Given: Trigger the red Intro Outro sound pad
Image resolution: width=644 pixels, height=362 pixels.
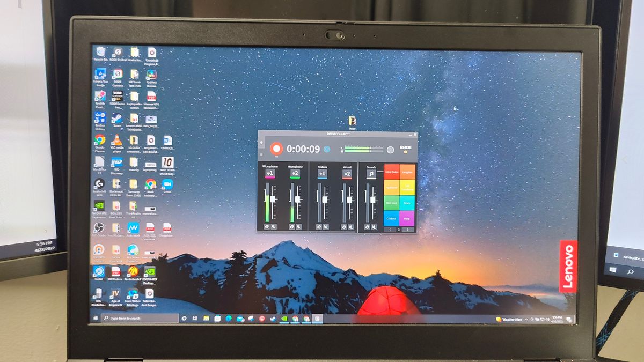Looking at the screenshot, I should (x=392, y=172).
